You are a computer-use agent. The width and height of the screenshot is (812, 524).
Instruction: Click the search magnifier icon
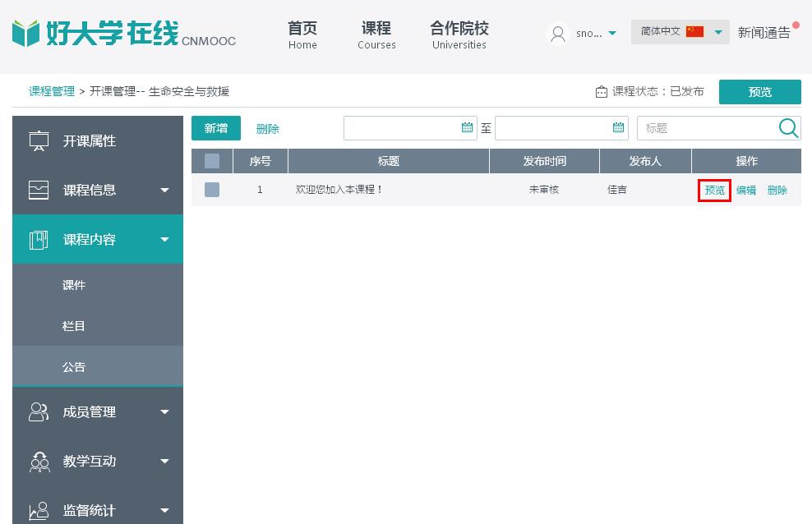tap(788, 127)
